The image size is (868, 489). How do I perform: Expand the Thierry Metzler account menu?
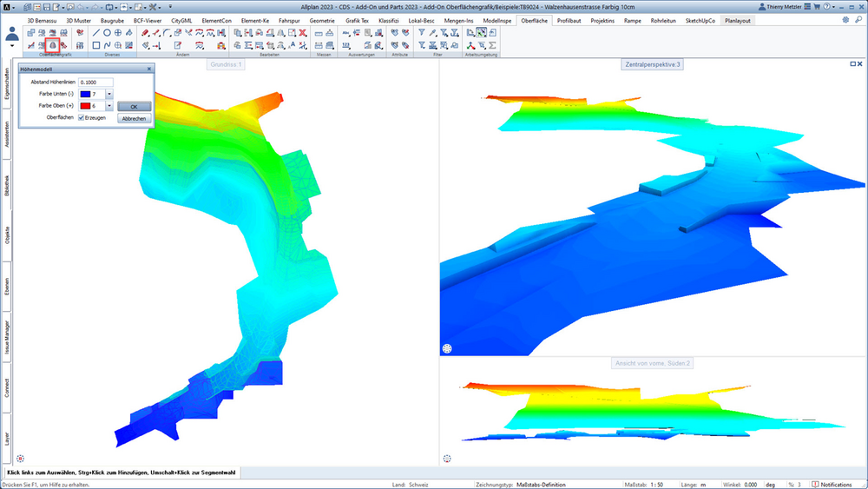click(x=780, y=7)
